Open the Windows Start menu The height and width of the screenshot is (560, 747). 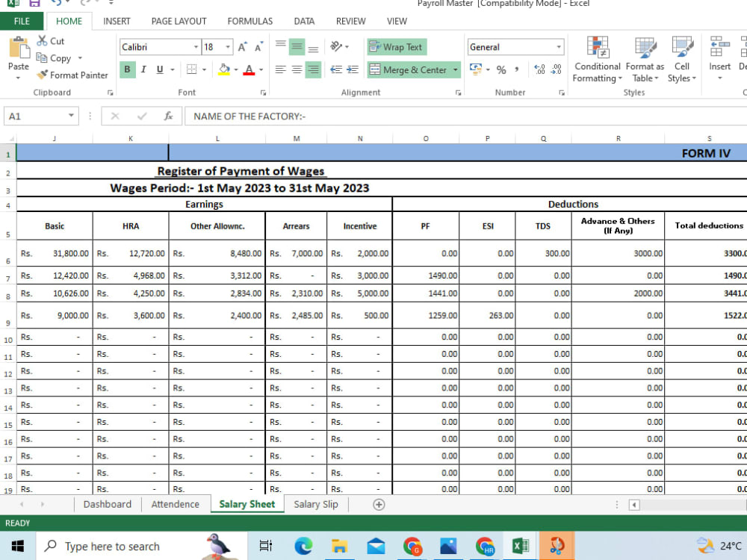[18, 546]
